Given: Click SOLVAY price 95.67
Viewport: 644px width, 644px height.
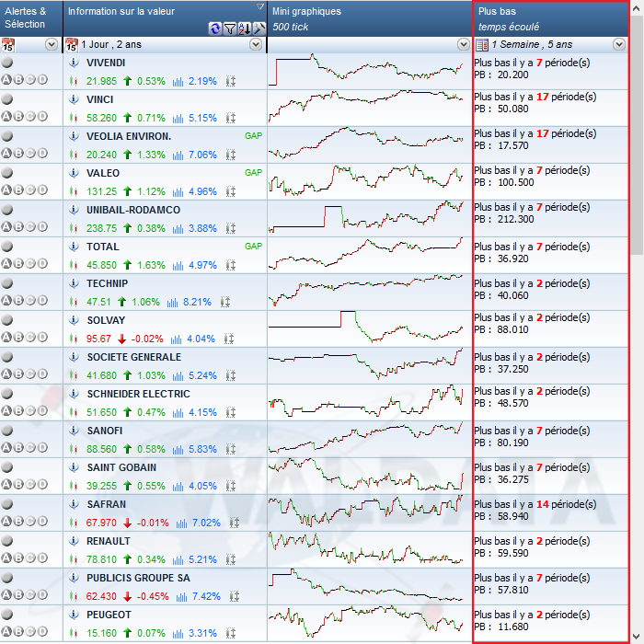Looking at the screenshot, I should [x=98, y=339].
